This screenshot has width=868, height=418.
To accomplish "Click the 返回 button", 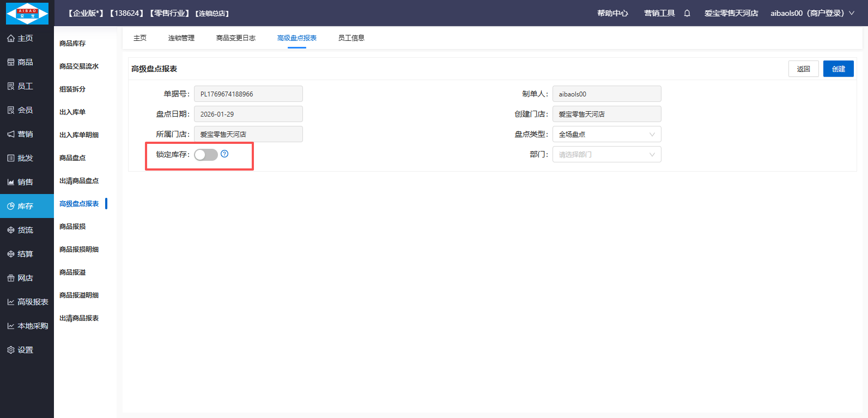I will tap(803, 69).
